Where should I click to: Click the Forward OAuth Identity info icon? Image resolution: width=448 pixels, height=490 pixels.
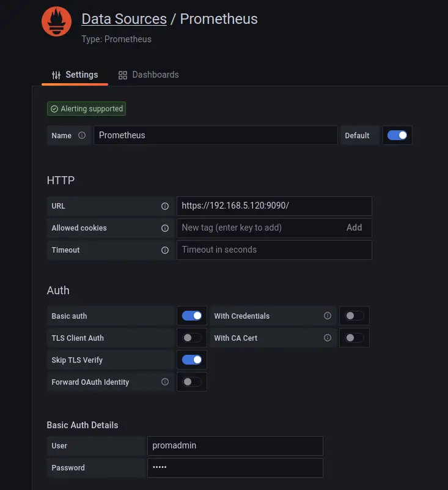165,382
